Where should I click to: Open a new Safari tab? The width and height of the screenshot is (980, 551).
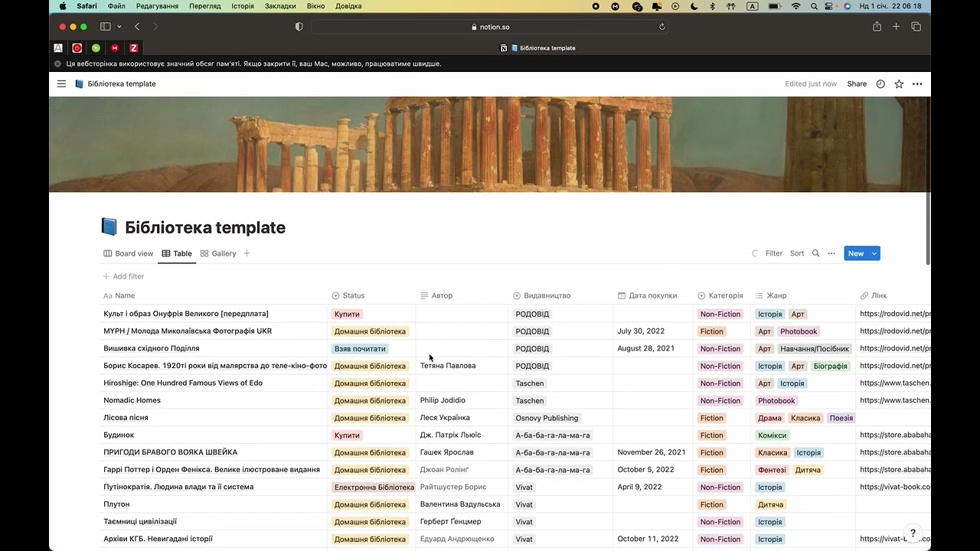click(896, 27)
